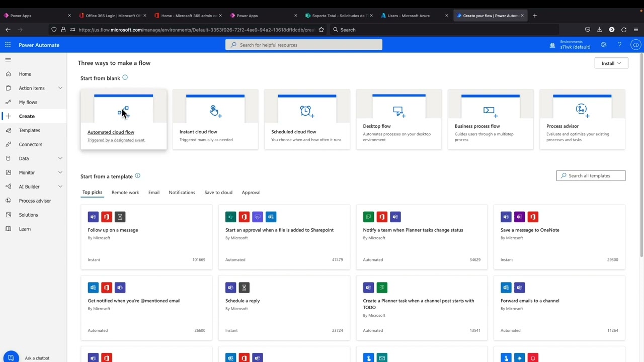Open Start an approval Sharepoint template
This screenshot has width=644, height=362.
point(284,237)
